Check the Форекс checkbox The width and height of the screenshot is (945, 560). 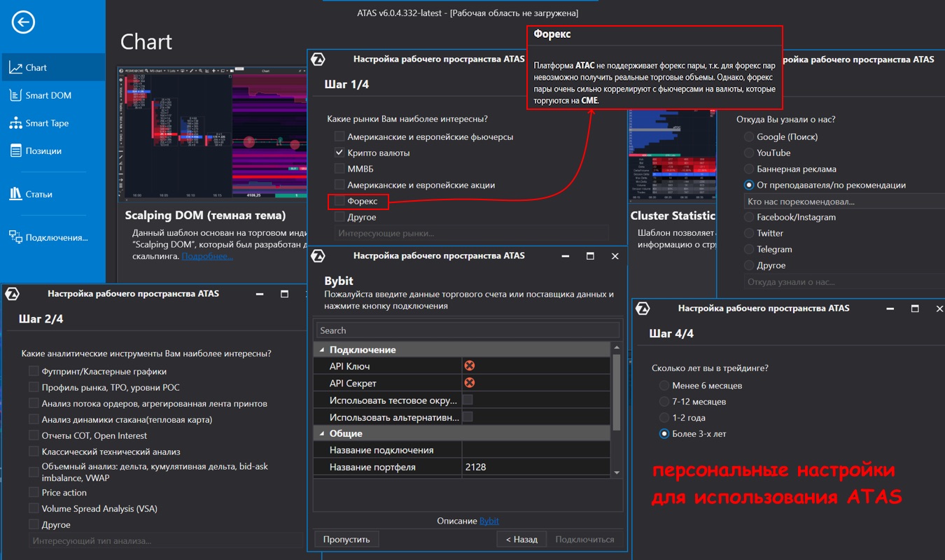click(339, 201)
